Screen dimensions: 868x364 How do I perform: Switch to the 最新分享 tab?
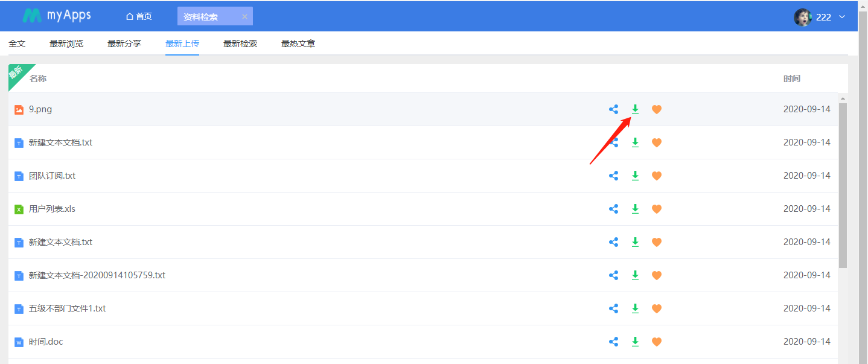[x=124, y=43]
